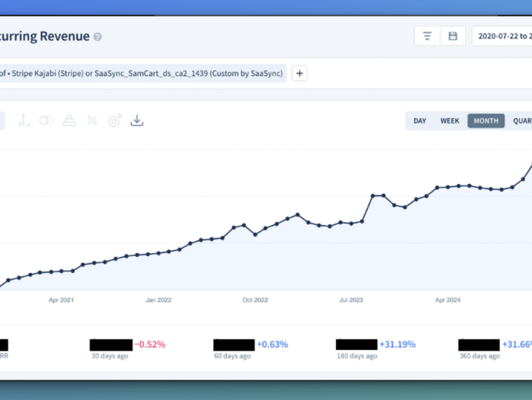The image size is (532, 400).
Task: Download chart data with the export icon
Action: coord(136,121)
